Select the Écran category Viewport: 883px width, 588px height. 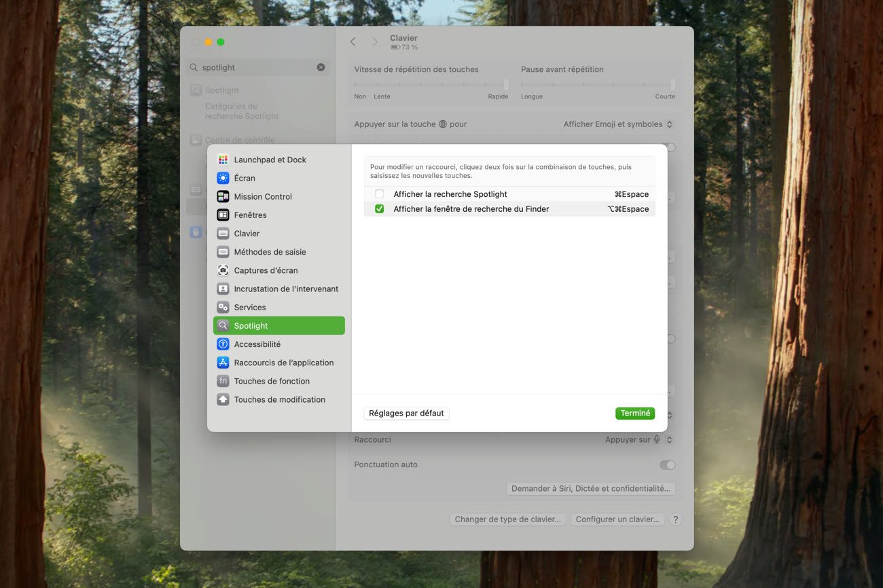[279, 178]
